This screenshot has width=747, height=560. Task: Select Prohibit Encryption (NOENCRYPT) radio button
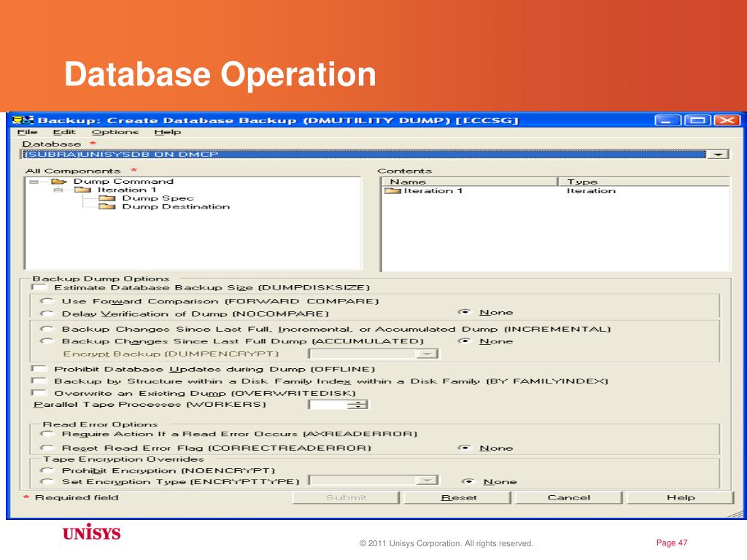tap(47, 470)
